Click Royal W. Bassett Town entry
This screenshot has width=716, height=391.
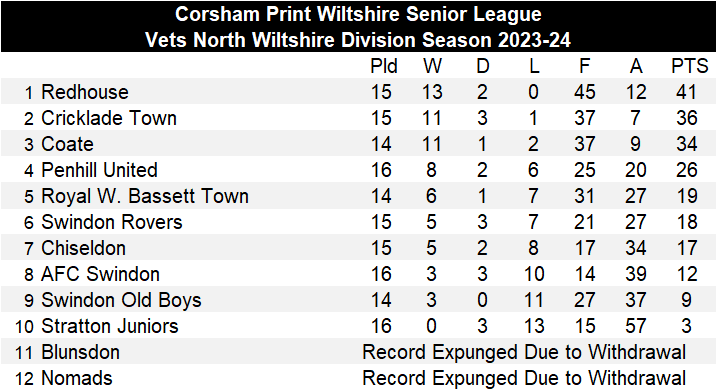[145, 196]
